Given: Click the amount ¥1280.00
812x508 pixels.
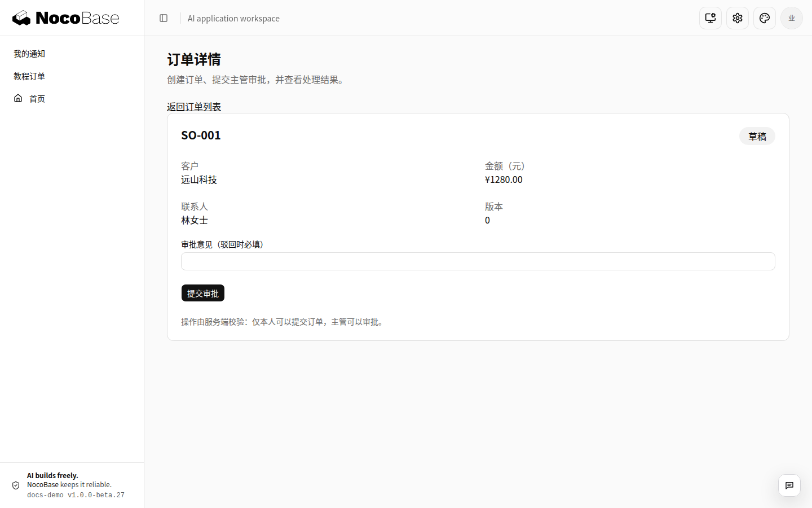Looking at the screenshot, I should [x=504, y=179].
